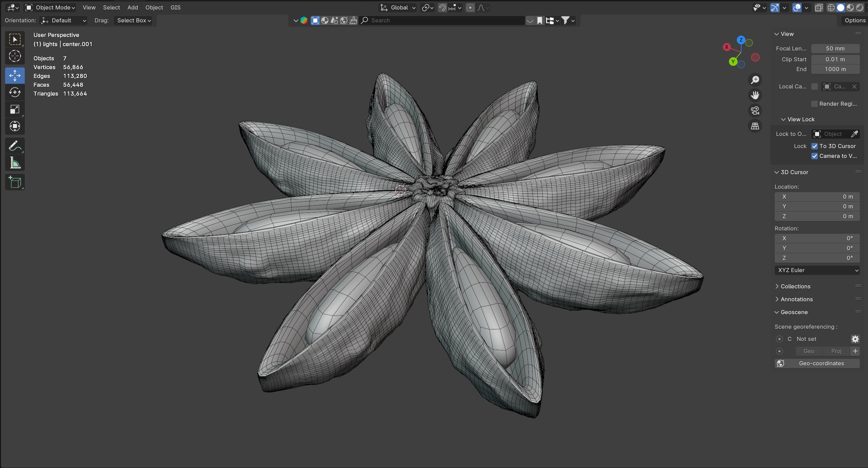Choose the Add Cube tool

[15, 182]
